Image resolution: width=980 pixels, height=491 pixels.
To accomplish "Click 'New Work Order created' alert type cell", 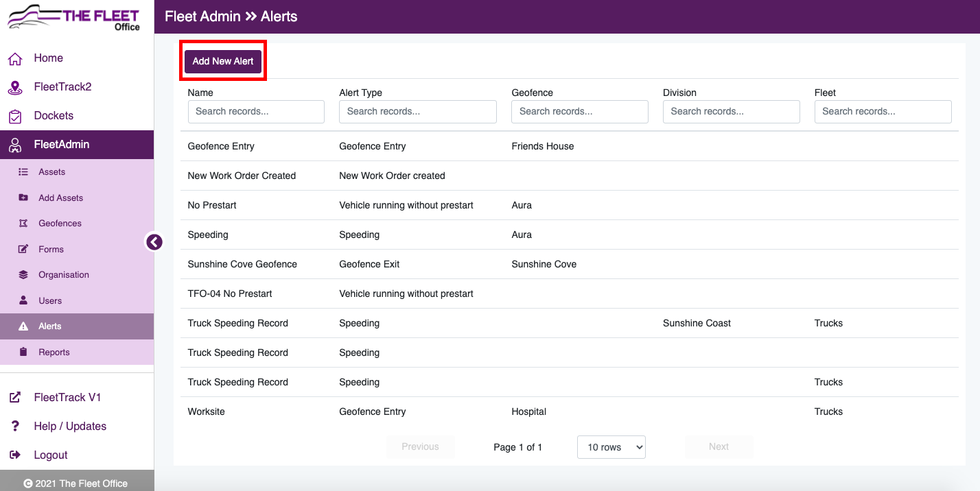I will (x=392, y=176).
